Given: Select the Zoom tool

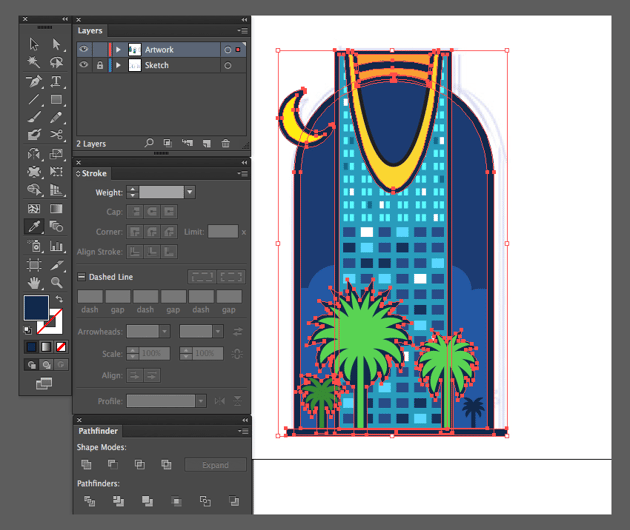Looking at the screenshot, I should coord(56,283).
